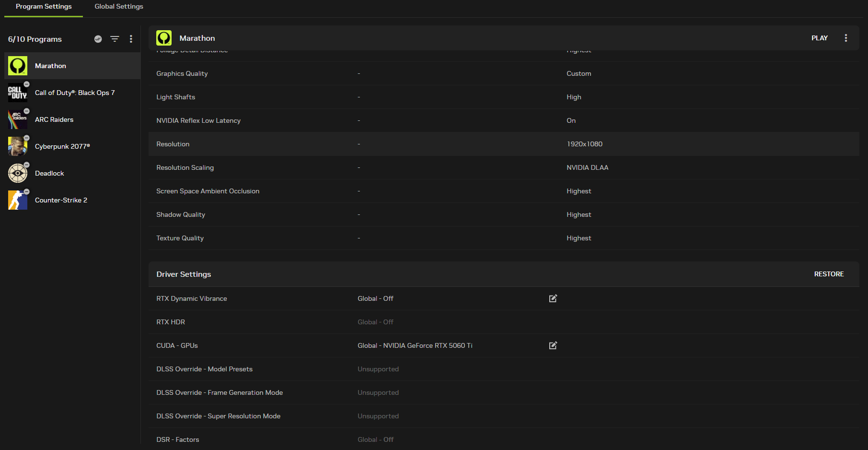Open the Marathon header three-dot menu
868x450 pixels.
pyautogui.click(x=845, y=38)
